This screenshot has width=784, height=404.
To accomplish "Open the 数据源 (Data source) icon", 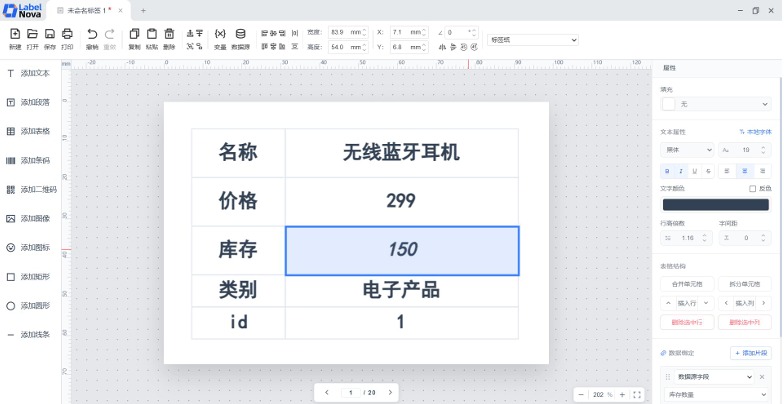I will tap(240, 35).
